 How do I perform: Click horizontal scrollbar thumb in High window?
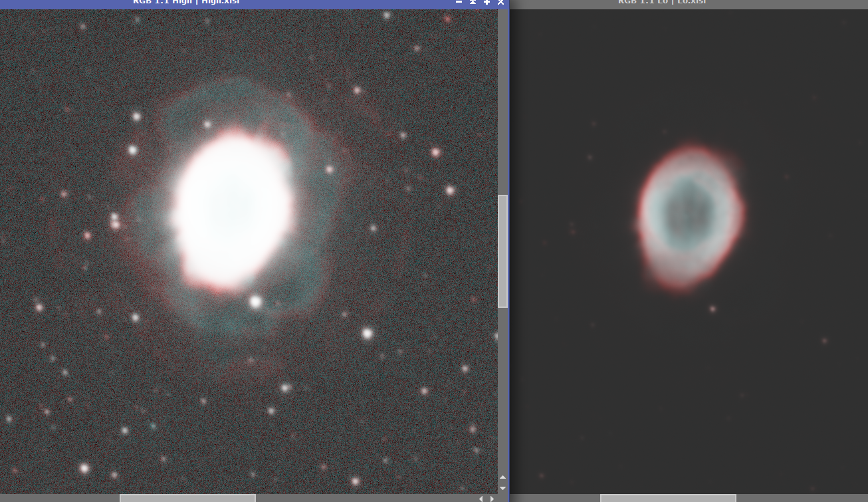coord(187,498)
